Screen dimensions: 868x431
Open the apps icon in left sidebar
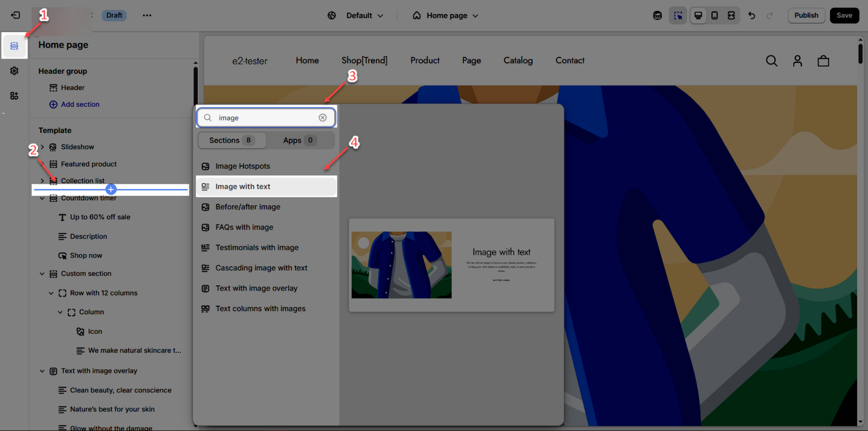tap(14, 96)
